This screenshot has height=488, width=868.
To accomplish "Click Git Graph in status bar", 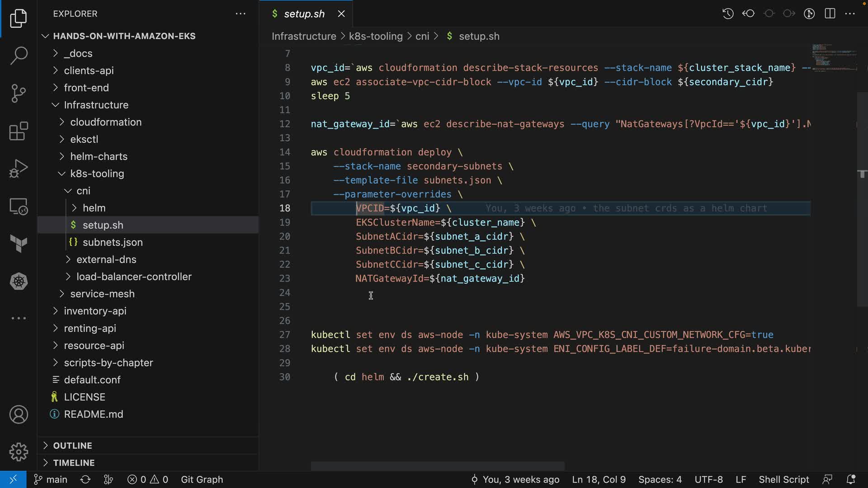I will click(202, 479).
